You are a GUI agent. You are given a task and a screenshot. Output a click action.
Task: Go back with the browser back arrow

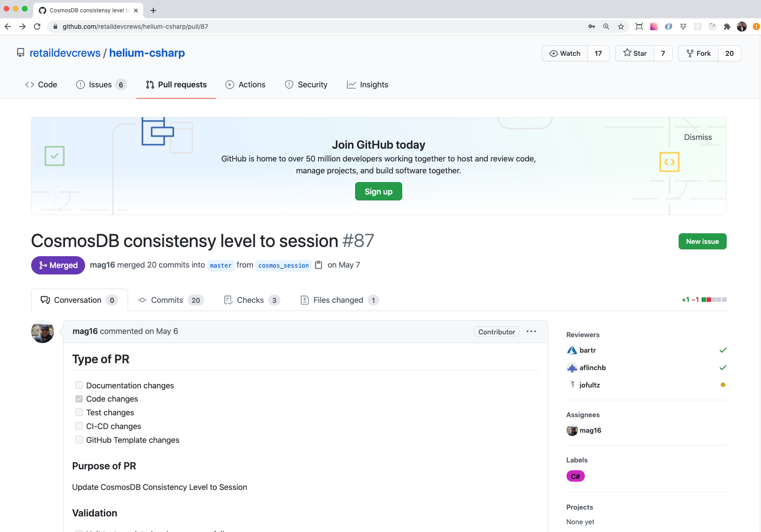coord(8,27)
